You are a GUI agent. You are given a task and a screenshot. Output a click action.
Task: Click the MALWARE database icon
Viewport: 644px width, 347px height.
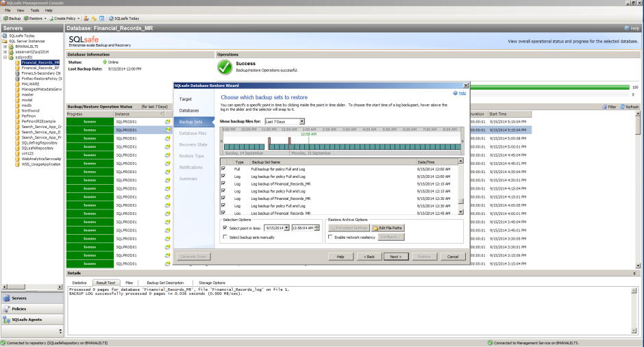tap(17, 84)
